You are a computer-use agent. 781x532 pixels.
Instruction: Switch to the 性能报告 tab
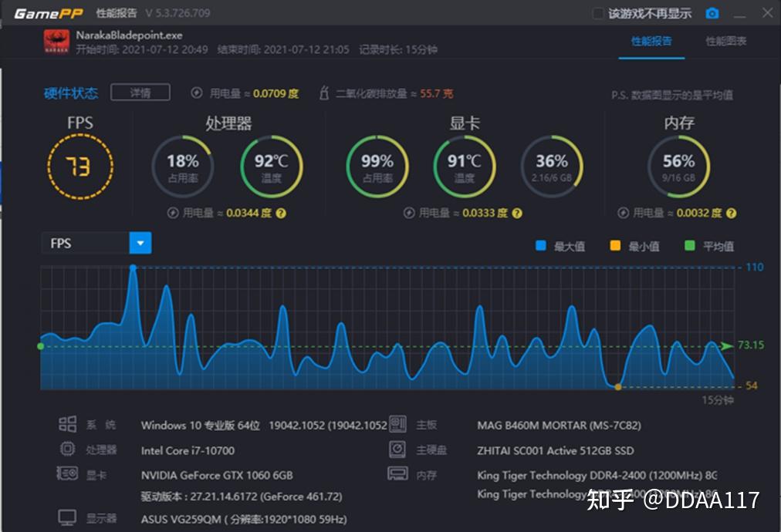click(651, 42)
